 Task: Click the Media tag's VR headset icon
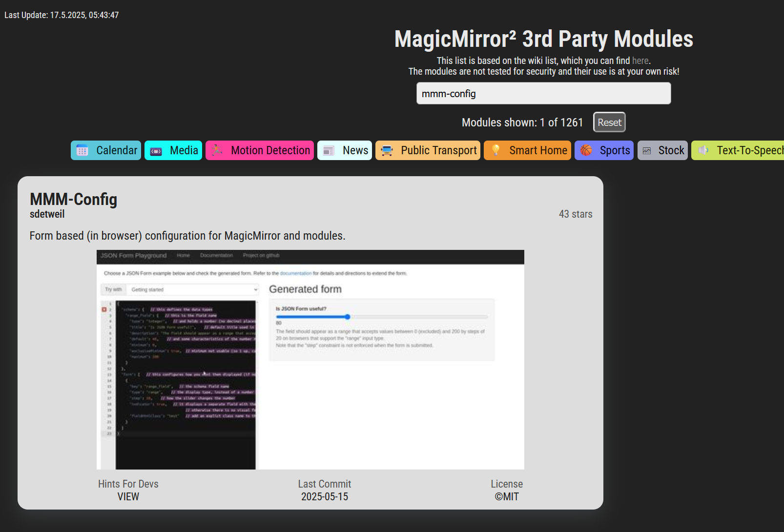(x=156, y=151)
